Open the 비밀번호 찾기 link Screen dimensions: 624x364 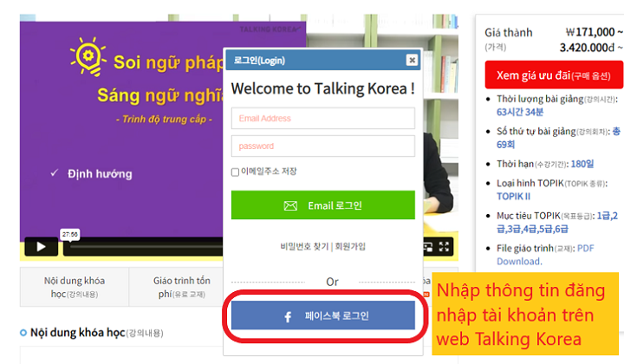click(304, 247)
